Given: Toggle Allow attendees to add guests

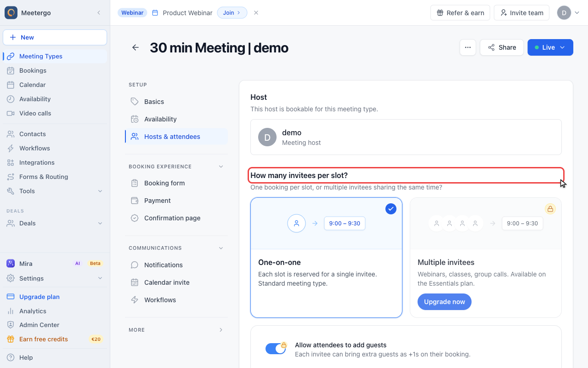Looking at the screenshot, I should [276, 349].
